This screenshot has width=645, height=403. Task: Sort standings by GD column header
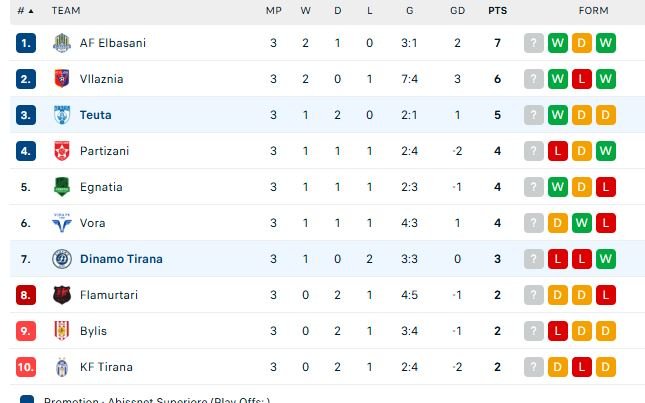(457, 11)
